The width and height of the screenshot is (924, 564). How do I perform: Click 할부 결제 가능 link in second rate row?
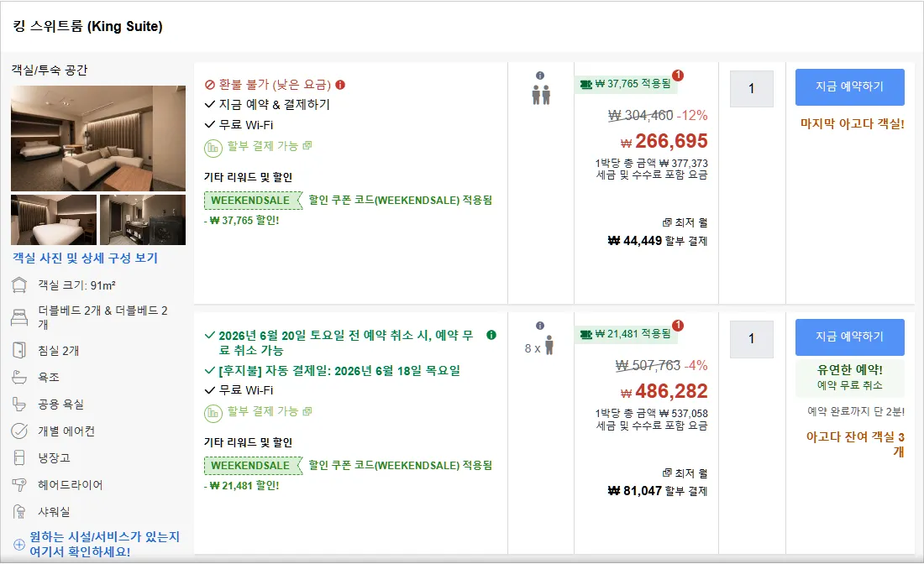click(269, 411)
